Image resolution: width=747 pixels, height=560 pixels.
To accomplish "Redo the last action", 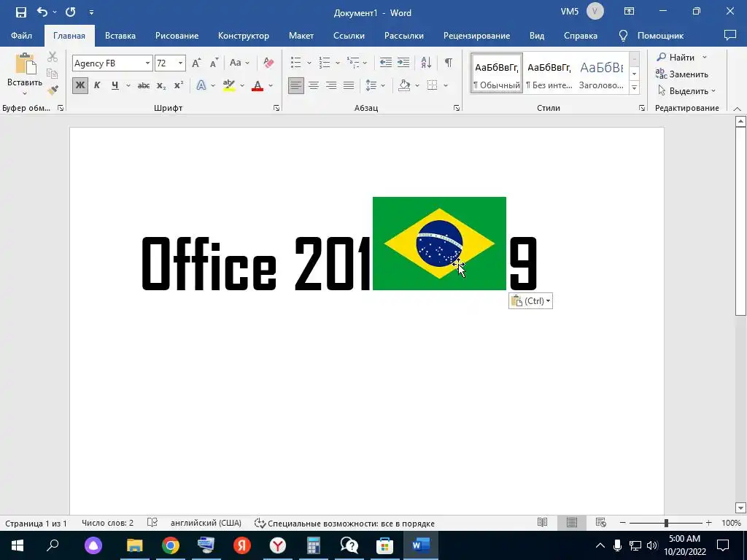I will (x=71, y=12).
